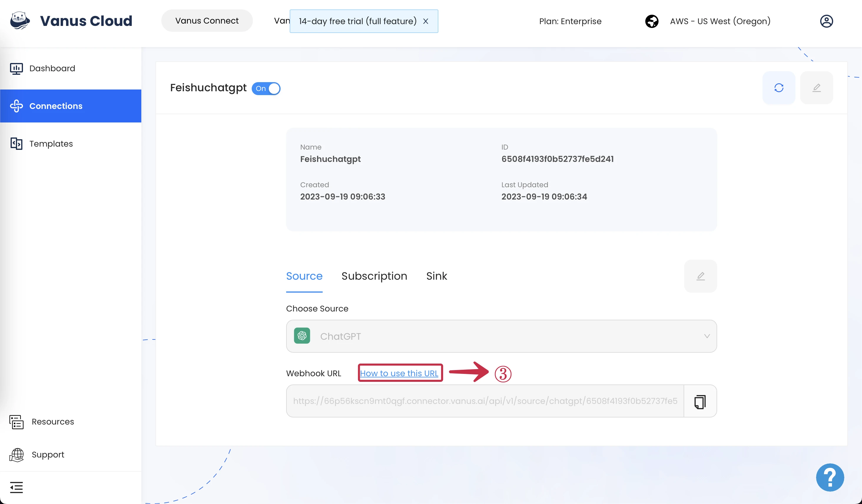Click the ChatGPT logo icon in the source field
The height and width of the screenshot is (504, 862).
302,336
